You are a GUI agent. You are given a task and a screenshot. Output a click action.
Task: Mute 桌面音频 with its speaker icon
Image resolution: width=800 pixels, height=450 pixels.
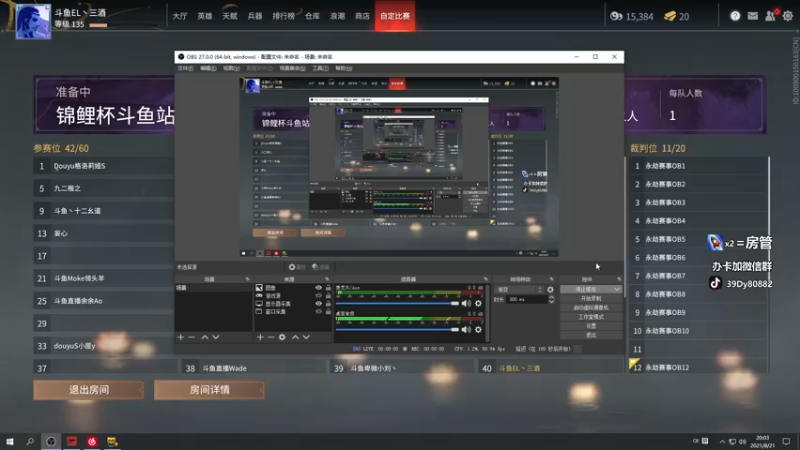click(466, 330)
